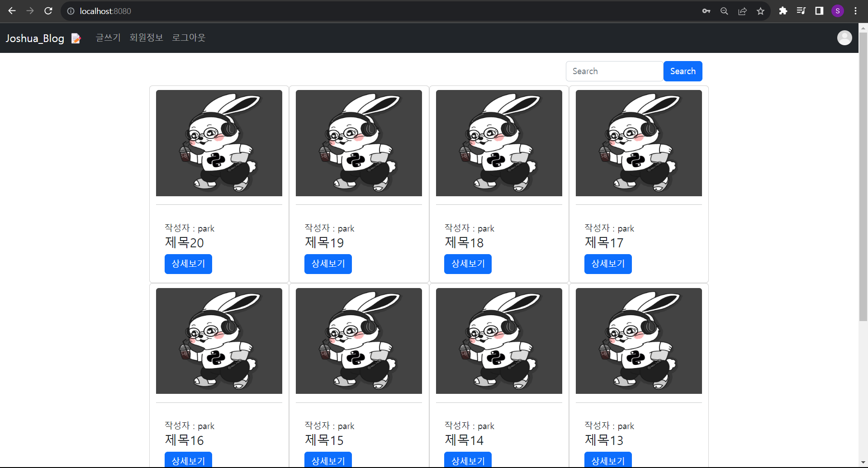Click the rabbit thumbnail of 제목16

tap(219, 341)
